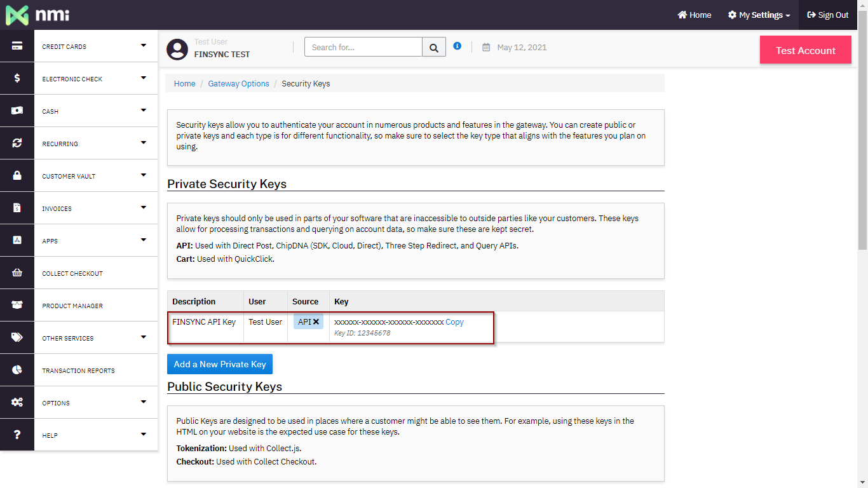The image size is (868, 488).
Task: Copy the FINSYNC API key value
Action: click(454, 322)
